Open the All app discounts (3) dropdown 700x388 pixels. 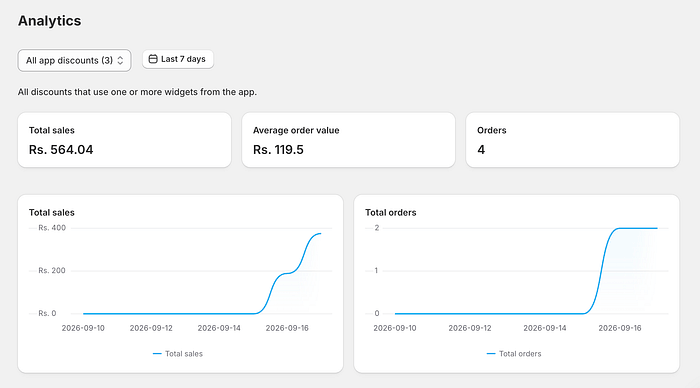[x=74, y=60]
